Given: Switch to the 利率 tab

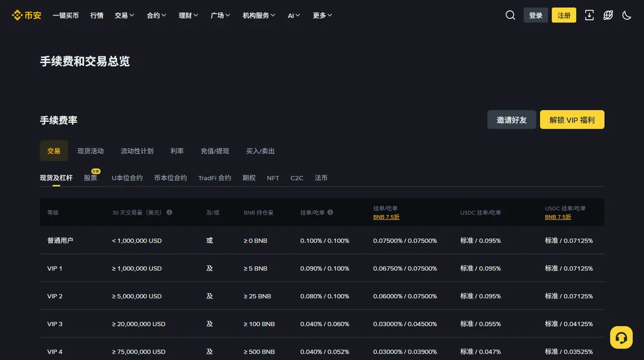Looking at the screenshot, I should [177, 151].
